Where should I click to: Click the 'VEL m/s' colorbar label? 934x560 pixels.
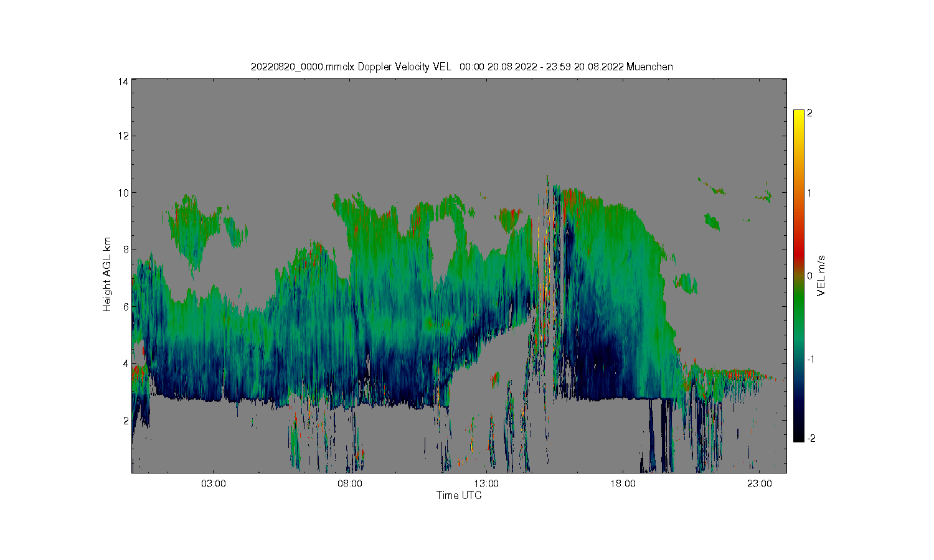pos(821,276)
